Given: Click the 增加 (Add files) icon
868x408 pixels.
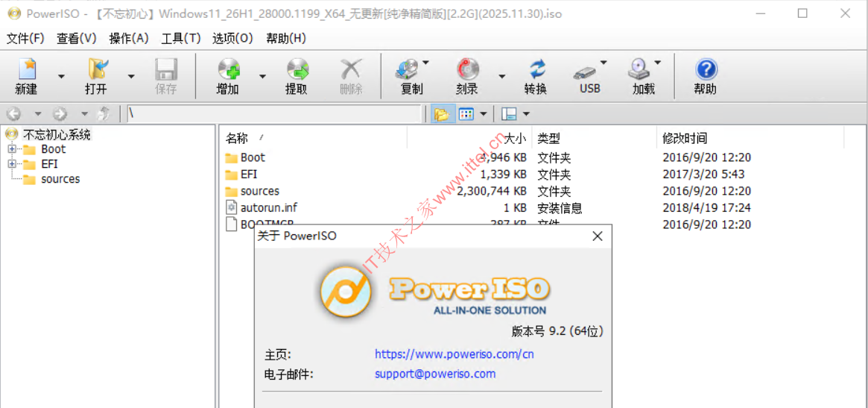Looking at the screenshot, I should coord(228,76).
